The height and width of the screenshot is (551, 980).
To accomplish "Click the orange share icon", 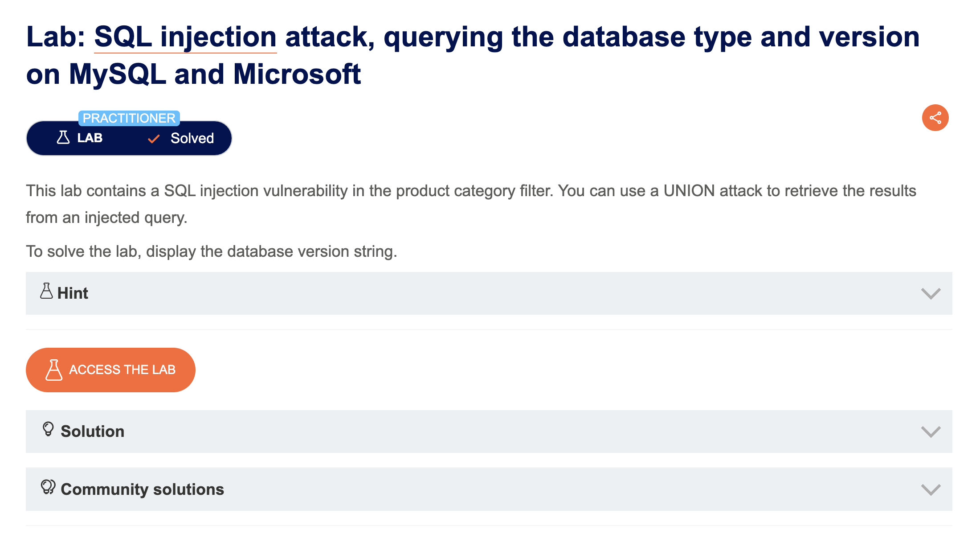I will click(935, 118).
